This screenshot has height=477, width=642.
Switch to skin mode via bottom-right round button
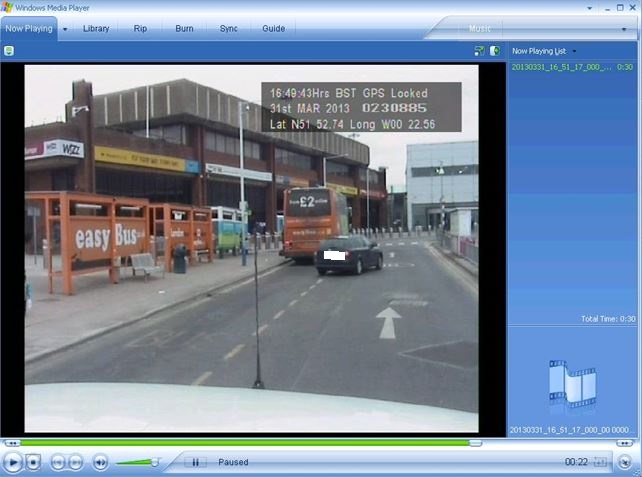625,462
